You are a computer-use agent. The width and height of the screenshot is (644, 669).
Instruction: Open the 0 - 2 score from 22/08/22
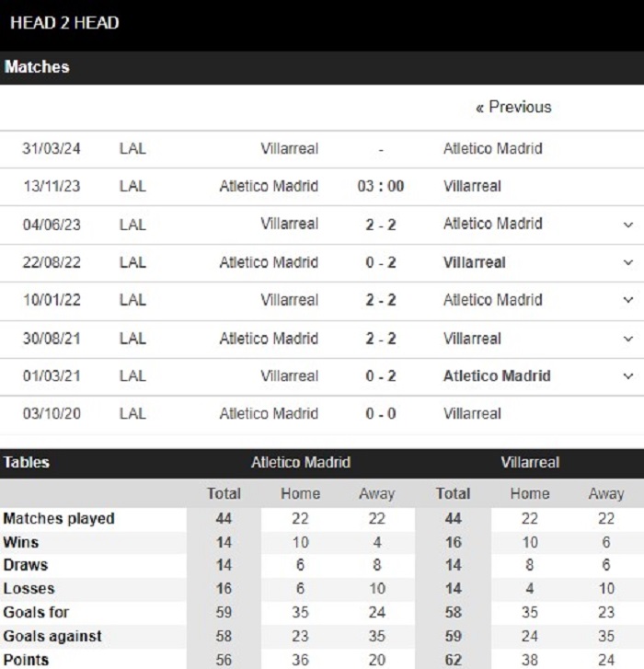click(381, 262)
